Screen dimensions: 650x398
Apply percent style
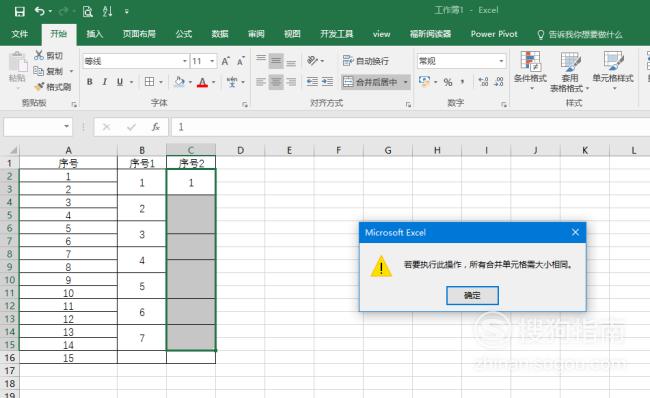coord(448,82)
